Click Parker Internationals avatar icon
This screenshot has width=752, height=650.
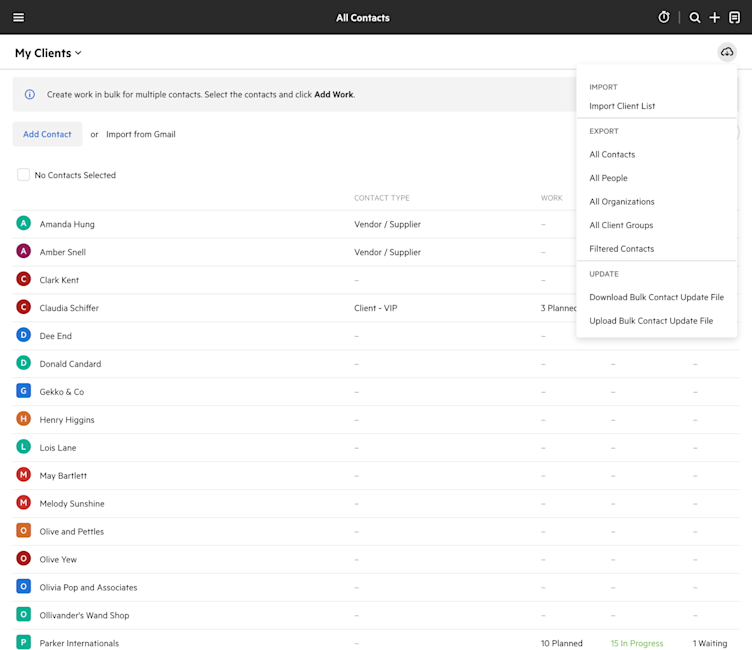[x=24, y=642]
